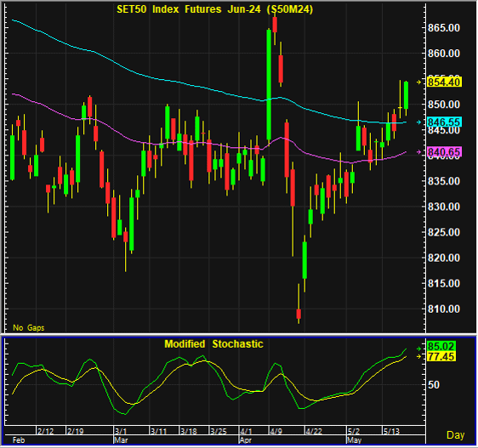Image resolution: width=478 pixels, height=448 pixels.
Task: Click the 3/1 date marker
Action: pos(121,431)
